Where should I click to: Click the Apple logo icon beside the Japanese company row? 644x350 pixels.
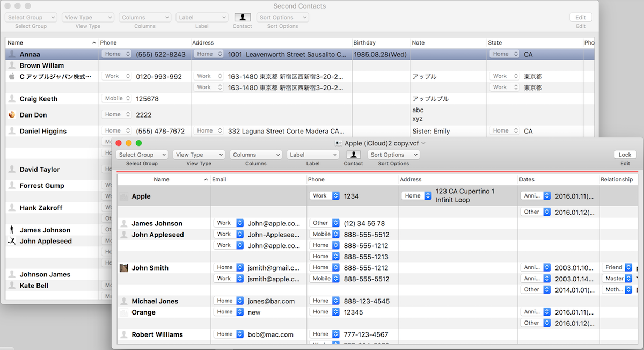[12, 76]
